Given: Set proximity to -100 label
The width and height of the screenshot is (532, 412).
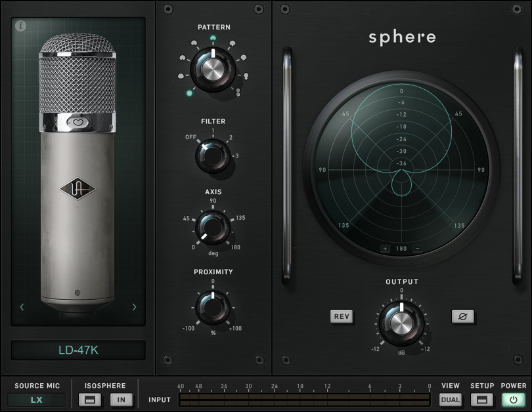Looking at the screenshot, I should (x=188, y=328).
